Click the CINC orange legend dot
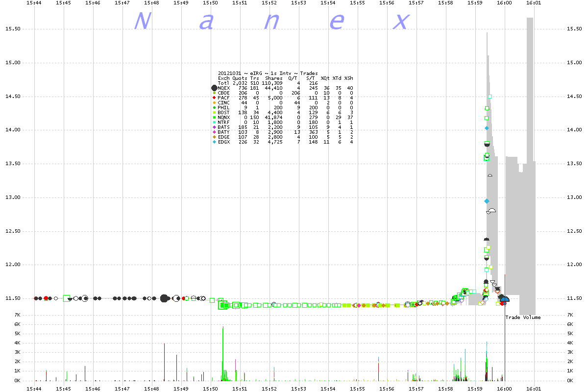This screenshot has width=588, height=392. 214,103
